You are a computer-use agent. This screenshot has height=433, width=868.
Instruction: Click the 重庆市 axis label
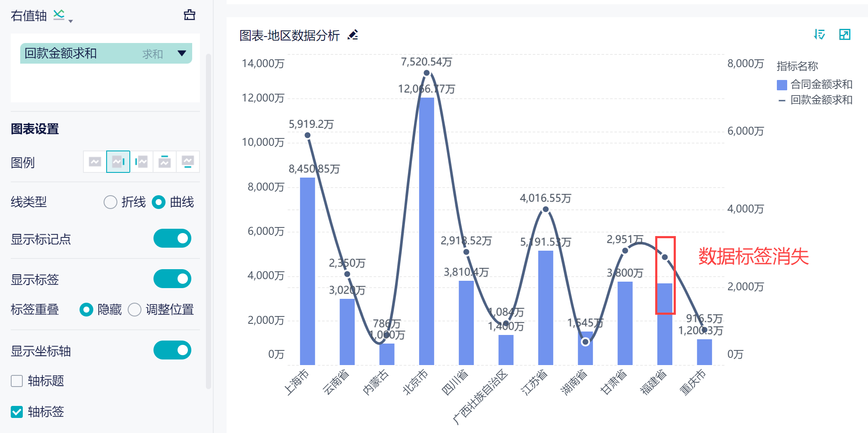coord(693,382)
